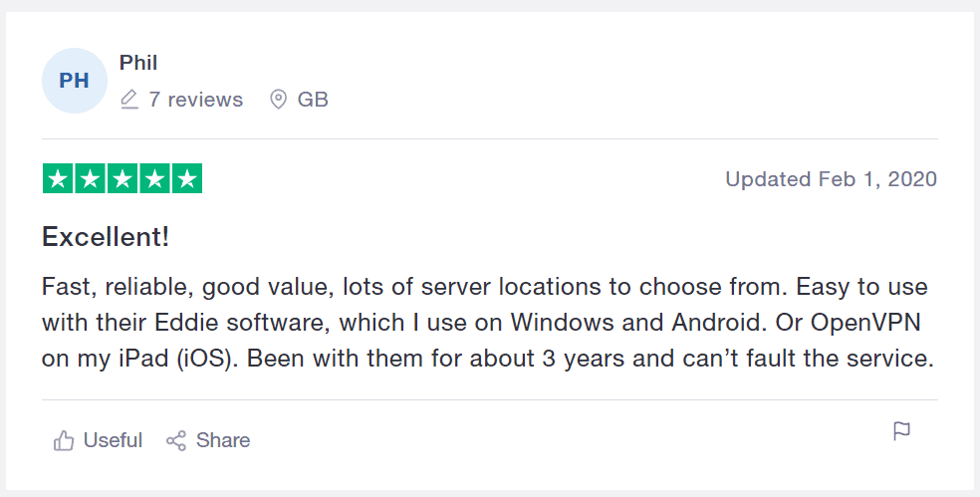The height and width of the screenshot is (497, 980).
Task: Share this review
Action: (208, 440)
